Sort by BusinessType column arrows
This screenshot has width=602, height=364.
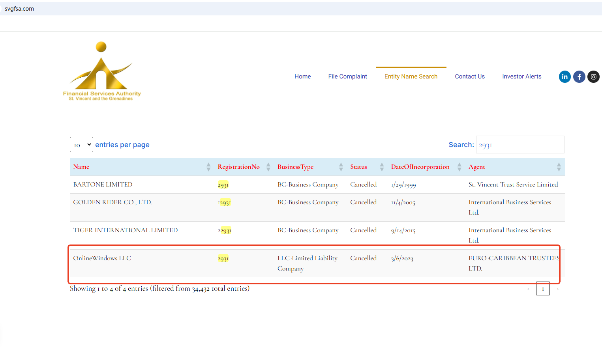click(341, 167)
